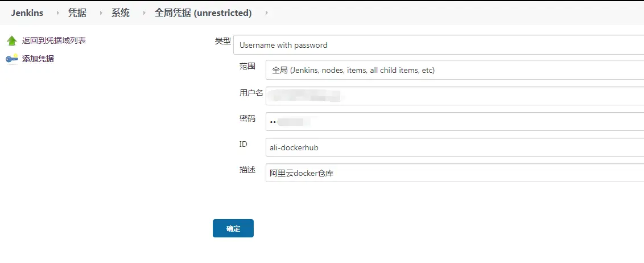The image size is (644, 263).
Task: Open the 范围 dropdown showing 全局
Action: point(454,70)
